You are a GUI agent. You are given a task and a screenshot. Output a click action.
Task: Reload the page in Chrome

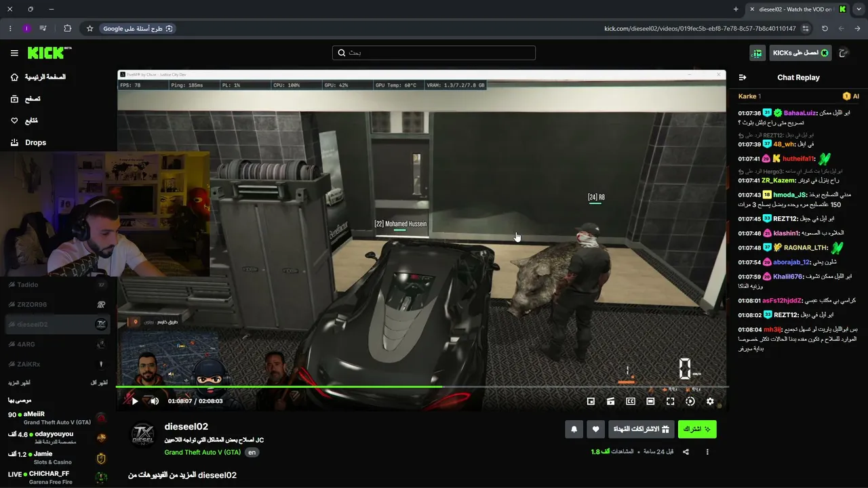coord(825,28)
